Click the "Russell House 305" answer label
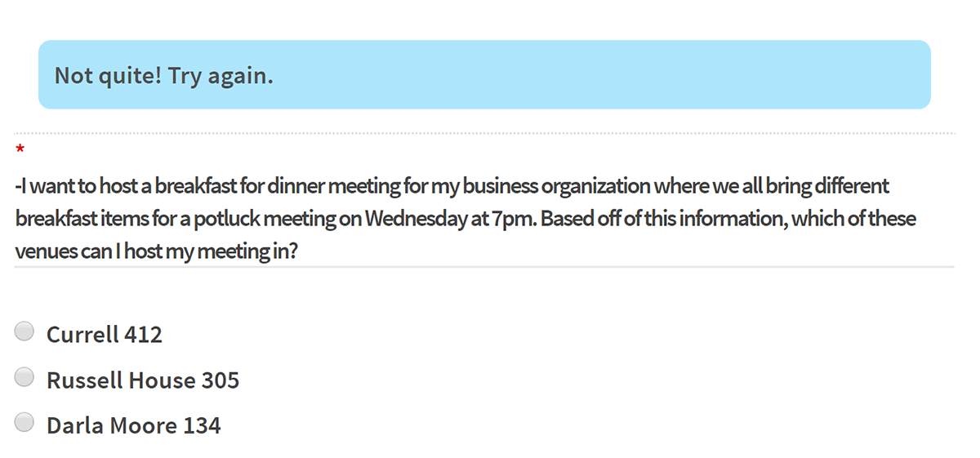This screenshot has width=980, height=458. pos(143,380)
